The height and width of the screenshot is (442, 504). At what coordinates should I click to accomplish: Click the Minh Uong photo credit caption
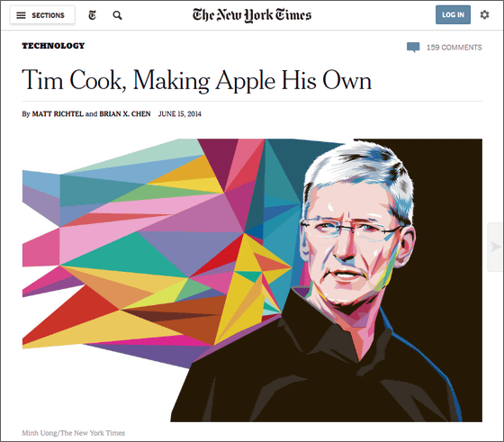[73, 433]
